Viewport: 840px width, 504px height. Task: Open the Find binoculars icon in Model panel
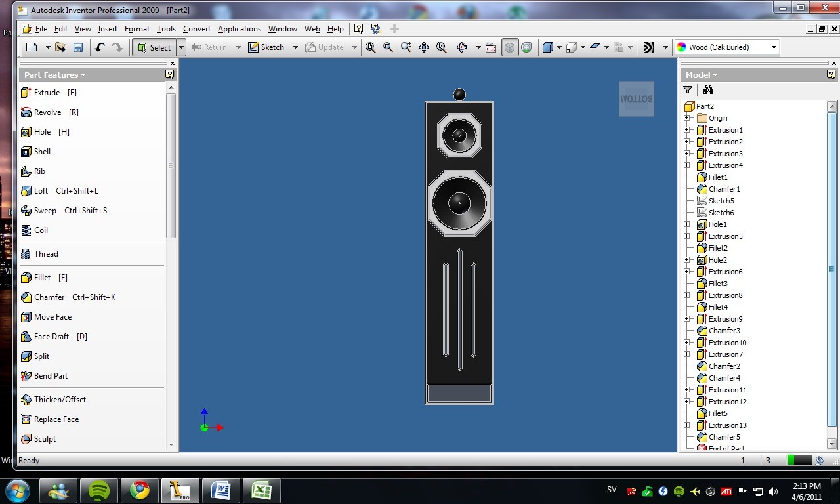[x=708, y=90]
